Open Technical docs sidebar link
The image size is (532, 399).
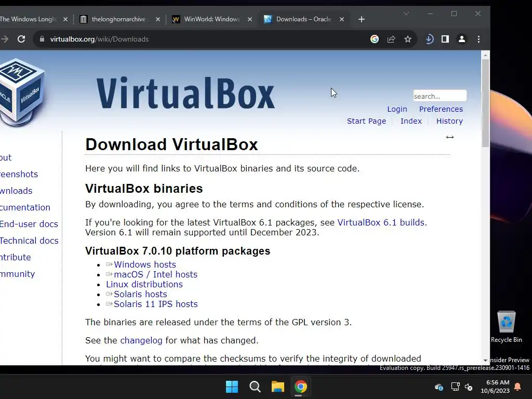[x=29, y=241]
